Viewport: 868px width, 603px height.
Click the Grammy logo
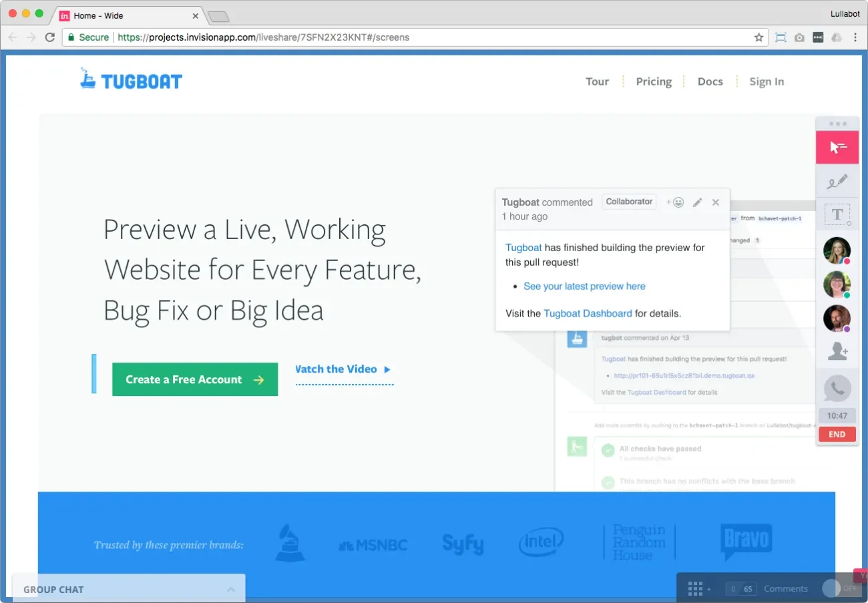(290, 543)
